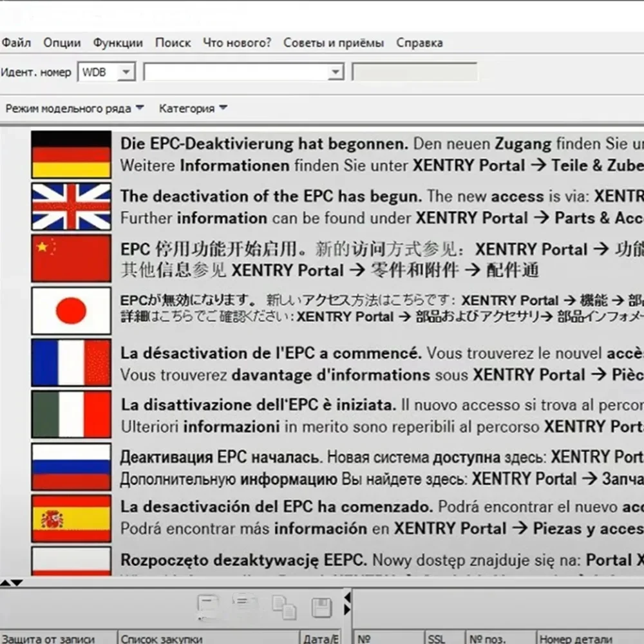Image resolution: width=644 pixels, height=644 pixels.
Task: Click the new shopping list icon
Action: pos(208,606)
